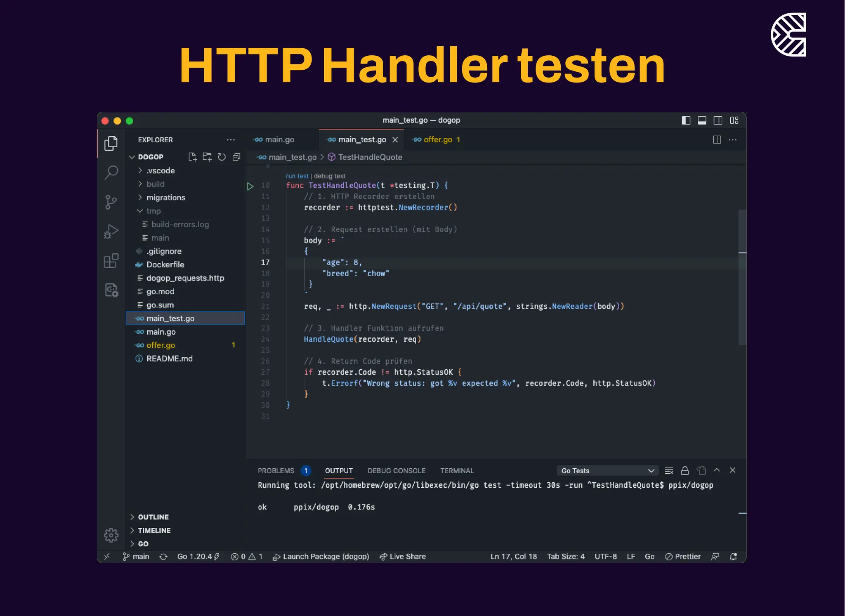Click Tab Size: 4 in status bar
The height and width of the screenshot is (616, 845).
(x=566, y=557)
